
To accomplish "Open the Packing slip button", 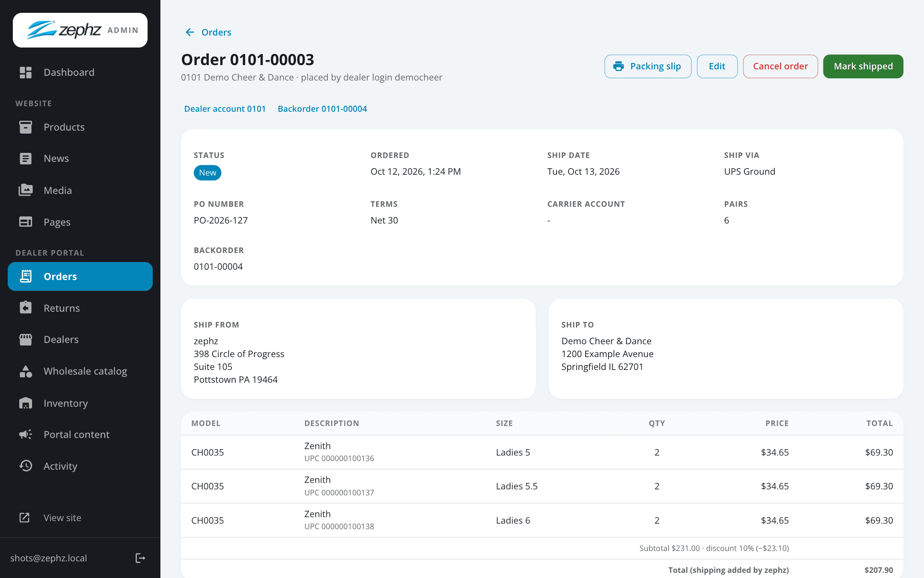I will (x=648, y=66).
